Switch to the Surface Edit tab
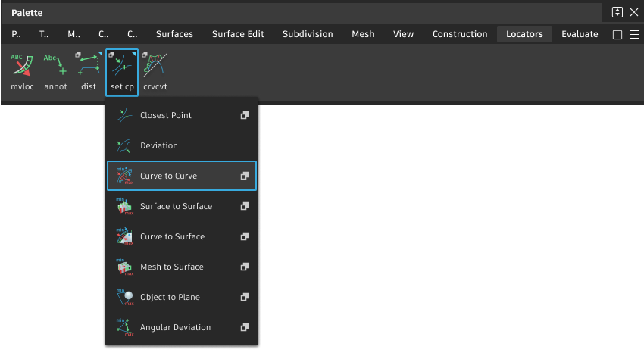 238,34
